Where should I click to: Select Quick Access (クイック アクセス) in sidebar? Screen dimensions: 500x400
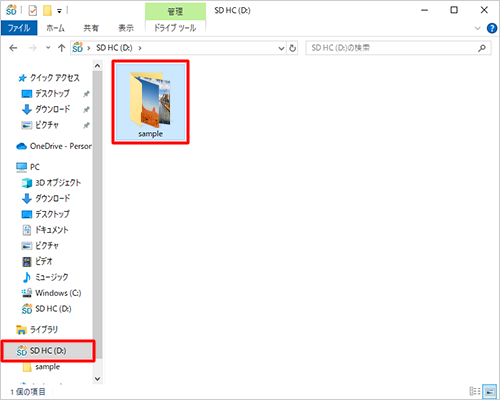(x=54, y=78)
